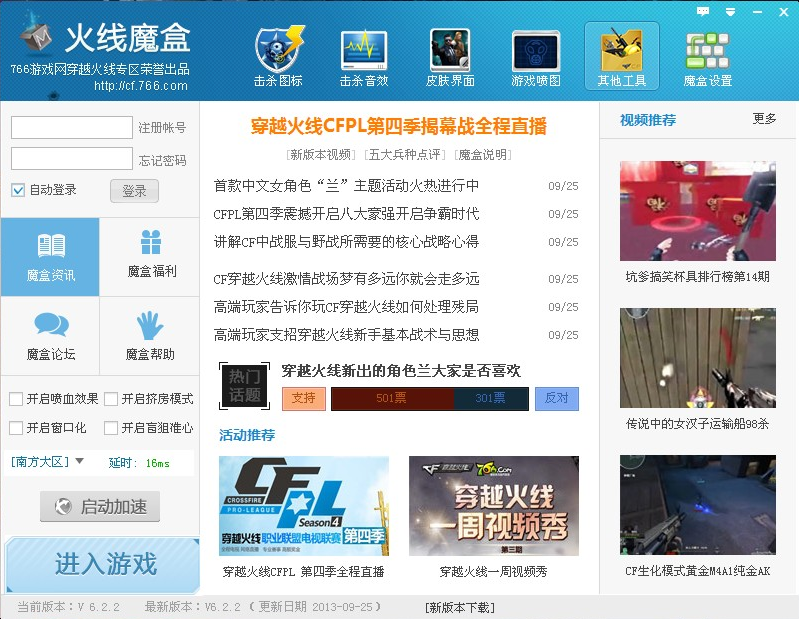Enable 开启喷血效果 checkbox
Viewport: 799px width, 619px height.
16,398
